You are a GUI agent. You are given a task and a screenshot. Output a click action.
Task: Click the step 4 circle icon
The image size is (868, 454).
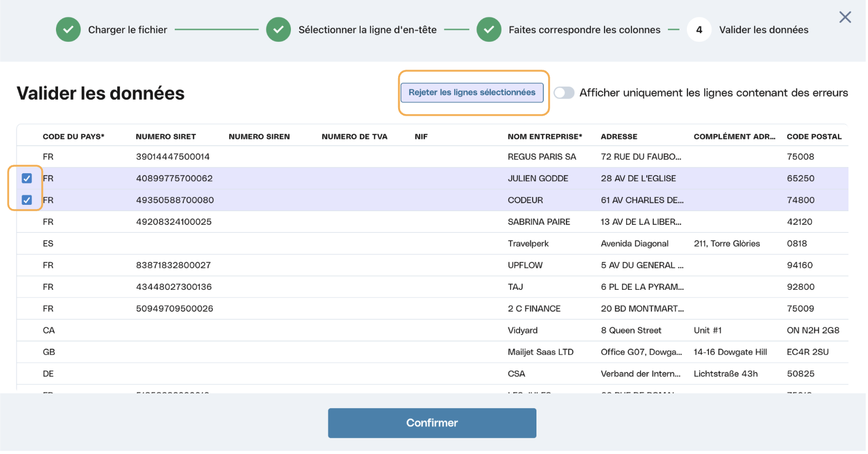click(700, 30)
